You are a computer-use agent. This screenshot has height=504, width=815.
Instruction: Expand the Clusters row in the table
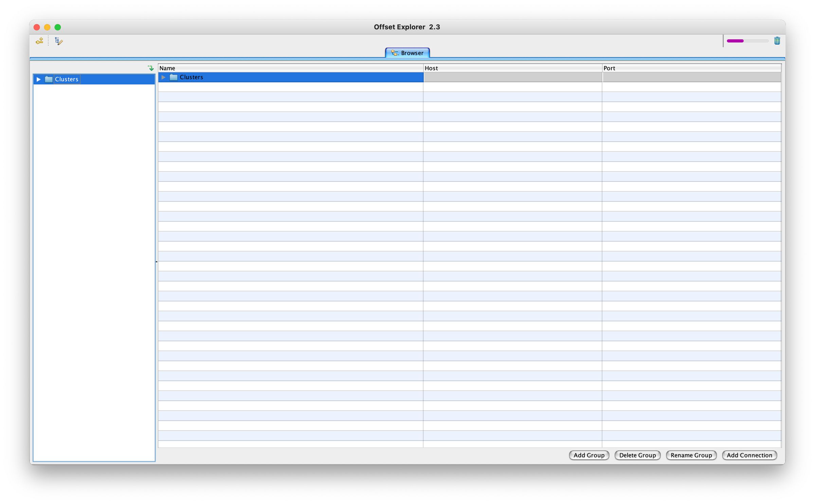click(163, 77)
